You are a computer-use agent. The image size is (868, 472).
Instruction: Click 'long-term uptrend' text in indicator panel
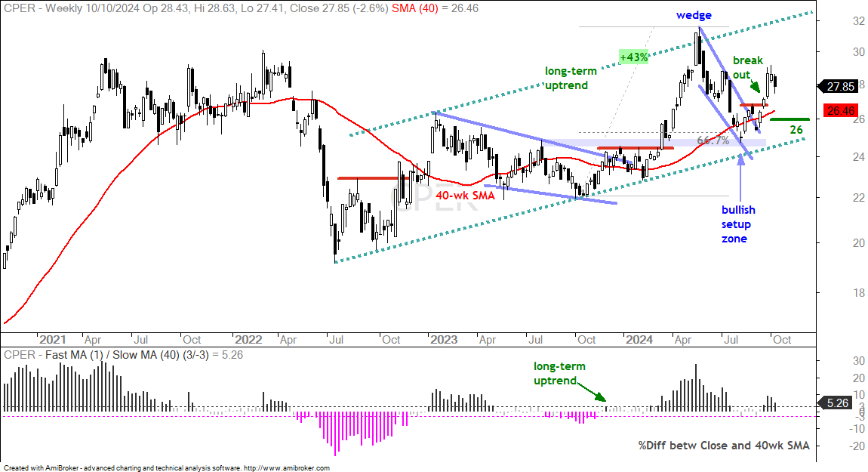click(x=559, y=373)
